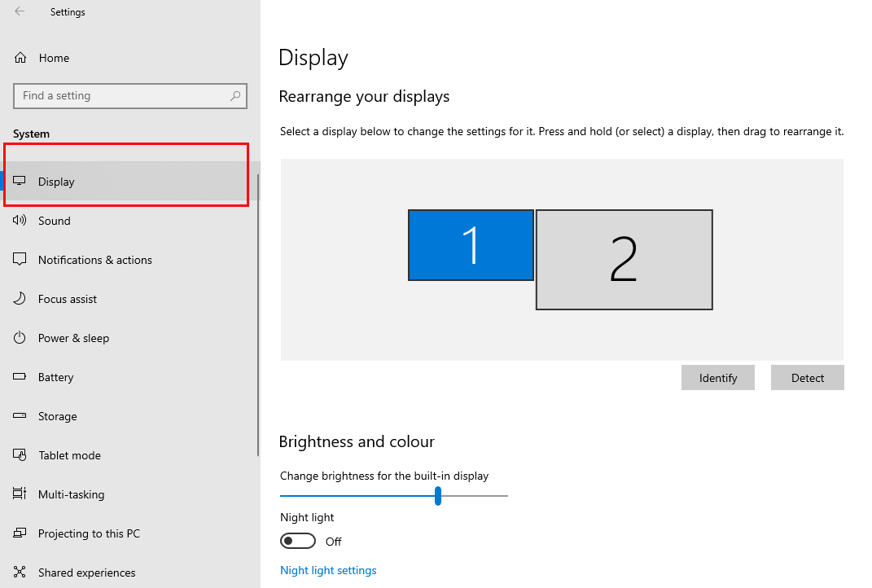
Task: Click the Battery icon in sidebar
Action: tap(20, 376)
